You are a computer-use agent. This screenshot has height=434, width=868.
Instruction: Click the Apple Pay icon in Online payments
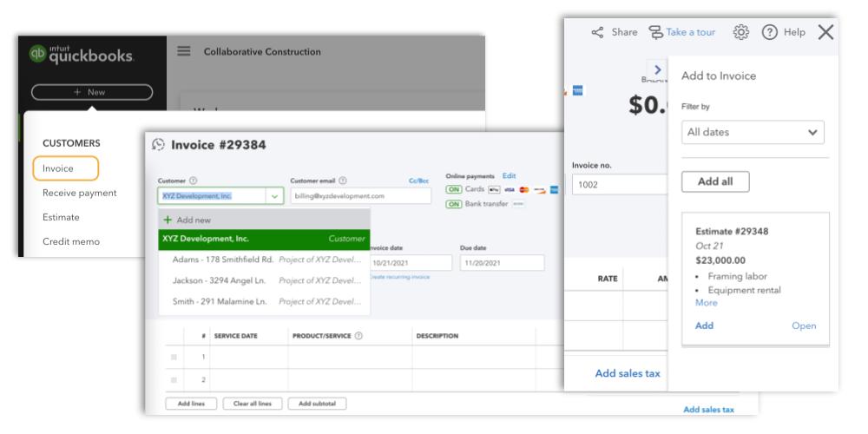click(495, 189)
